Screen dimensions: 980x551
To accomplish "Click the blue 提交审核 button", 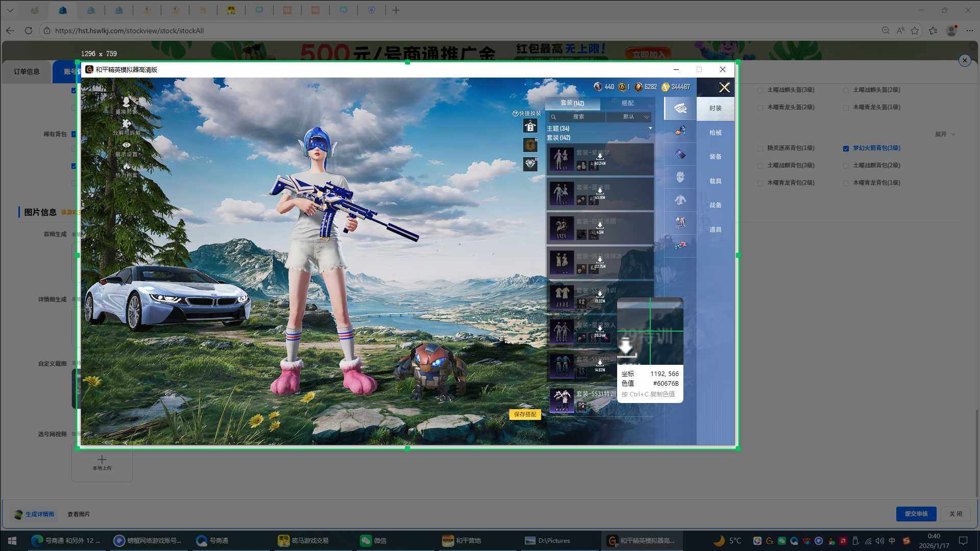I will [916, 514].
